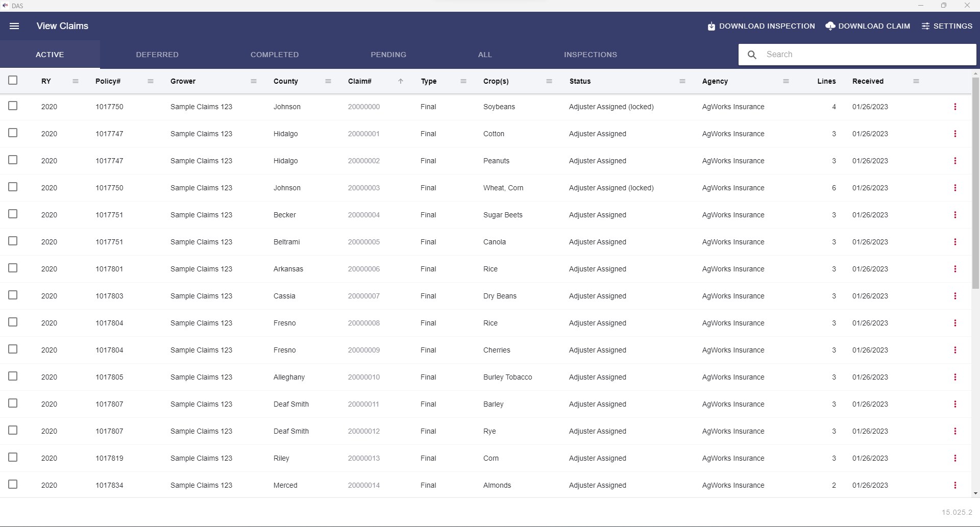980x527 pixels.
Task: Open the Status column filter menu
Action: coord(682,81)
